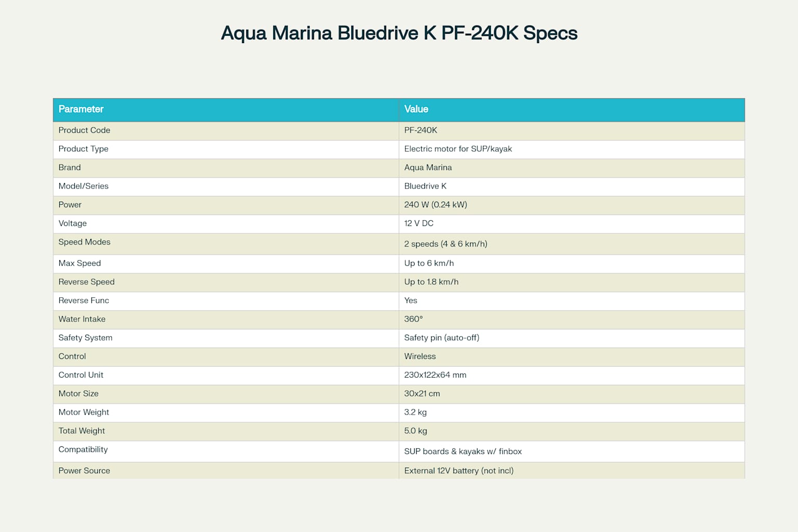798x532 pixels.
Task: Click the Value column header
Action: point(416,110)
